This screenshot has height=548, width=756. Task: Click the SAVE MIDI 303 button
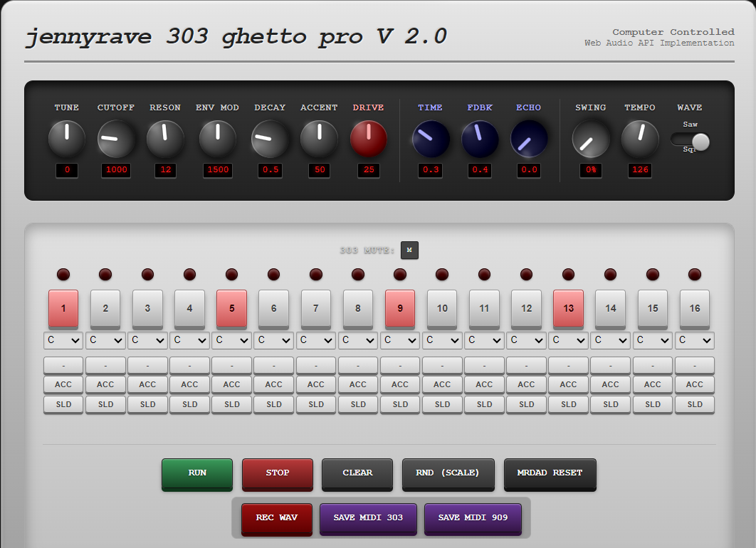368,518
